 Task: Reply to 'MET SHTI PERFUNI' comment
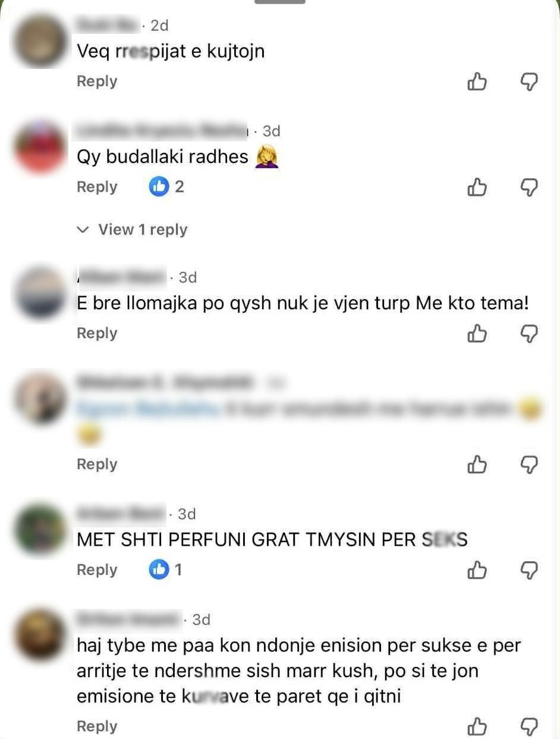[x=97, y=570]
